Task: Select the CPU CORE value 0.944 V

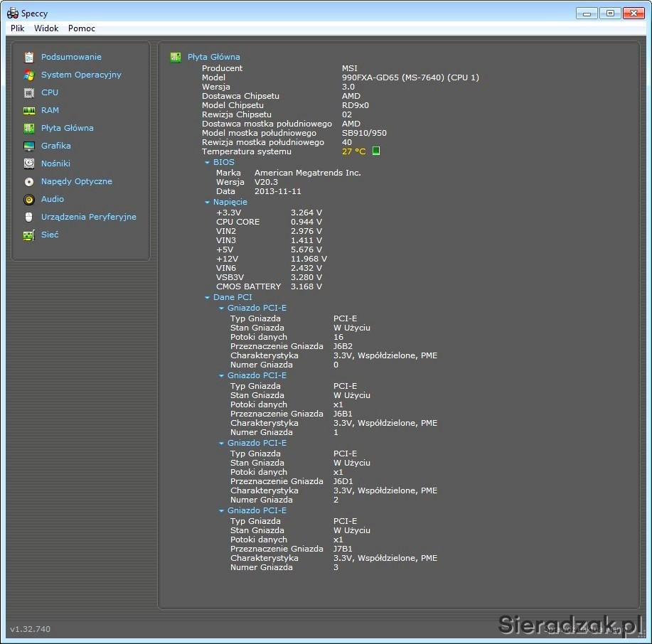Action: tap(306, 222)
